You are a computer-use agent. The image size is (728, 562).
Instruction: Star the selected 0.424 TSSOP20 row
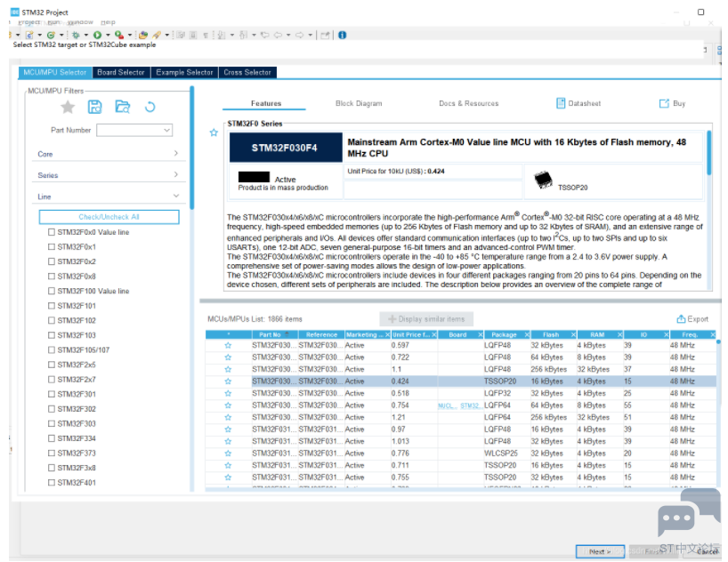pyautogui.click(x=228, y=381)
